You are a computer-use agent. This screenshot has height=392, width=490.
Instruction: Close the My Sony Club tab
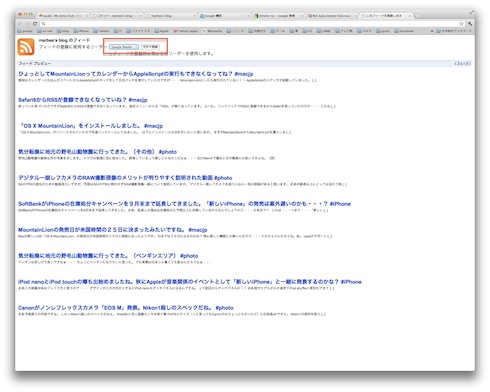[87, 16]
